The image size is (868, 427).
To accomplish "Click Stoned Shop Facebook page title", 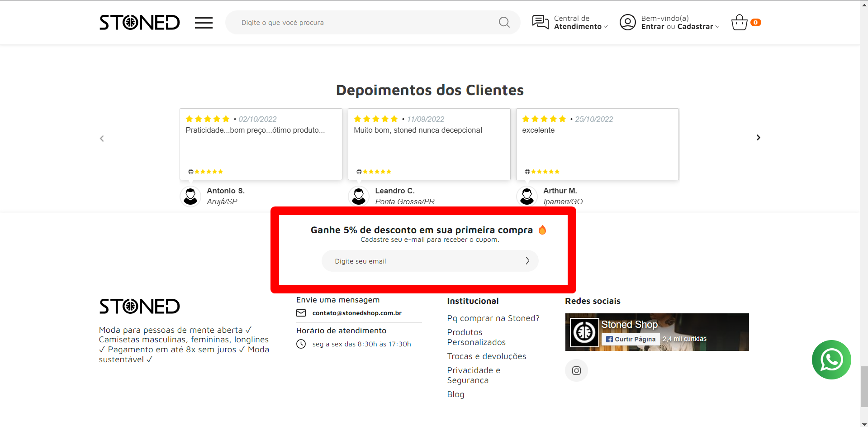I will click(629, 324).
